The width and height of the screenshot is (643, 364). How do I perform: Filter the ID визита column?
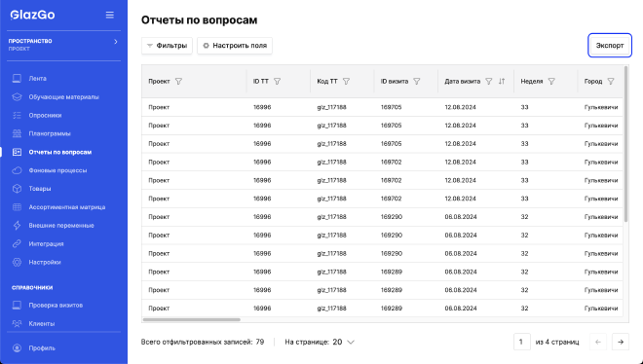click(417, 82)
